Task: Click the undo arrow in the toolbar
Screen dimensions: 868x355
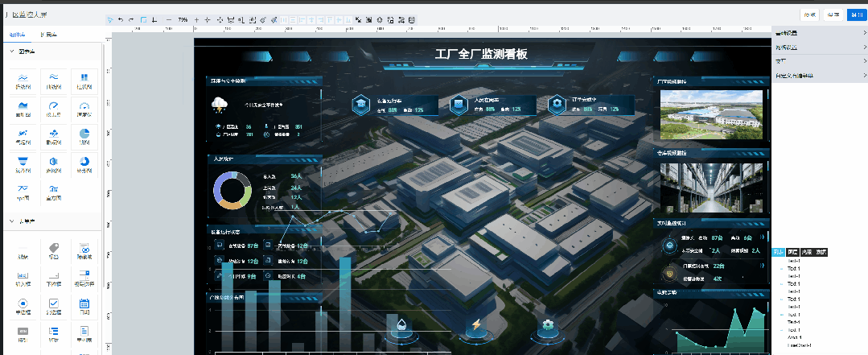Action: click(121, 19)
